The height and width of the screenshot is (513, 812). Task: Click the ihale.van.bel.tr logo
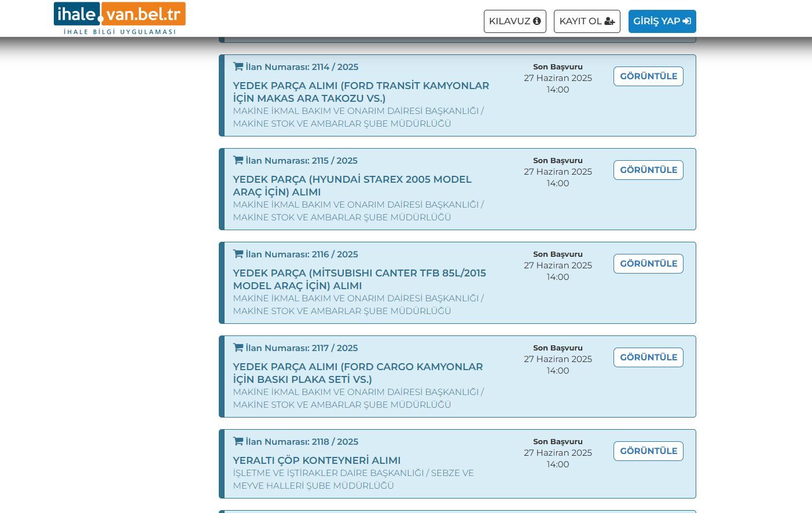point(120,19)
